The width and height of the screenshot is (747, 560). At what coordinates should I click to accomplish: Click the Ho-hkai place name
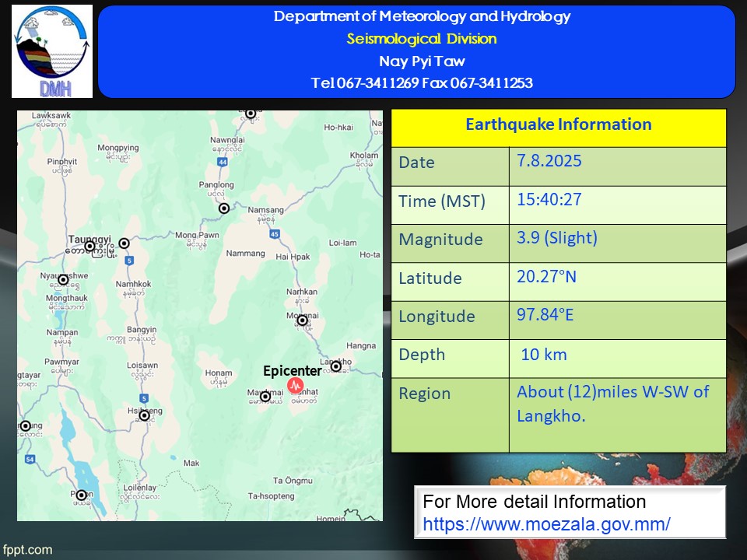338,127
